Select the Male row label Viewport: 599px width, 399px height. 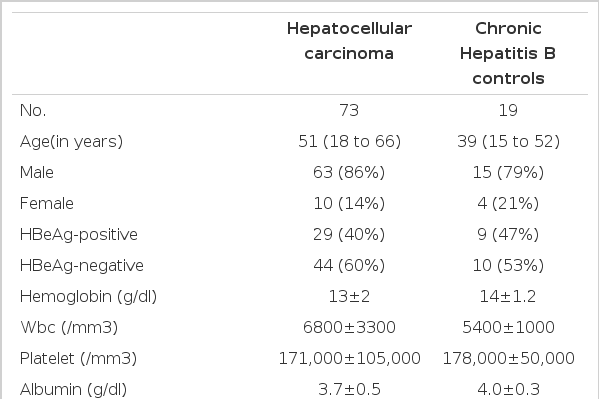coord(37,172)
